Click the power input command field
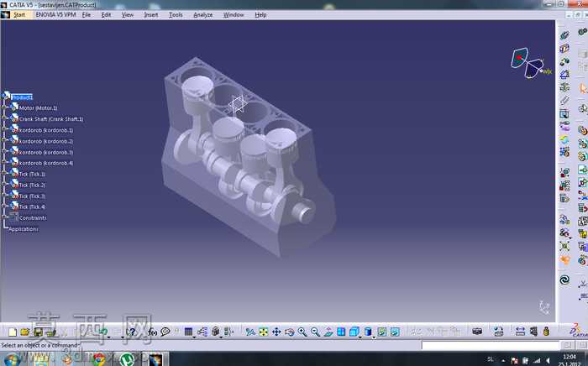 (490, 345)
